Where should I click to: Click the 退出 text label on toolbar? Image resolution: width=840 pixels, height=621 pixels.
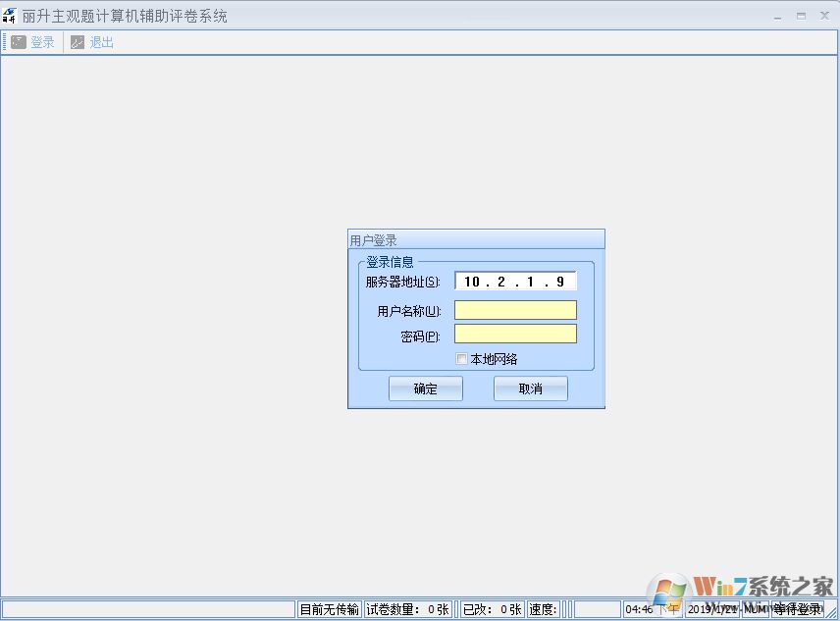coord(99,42)
